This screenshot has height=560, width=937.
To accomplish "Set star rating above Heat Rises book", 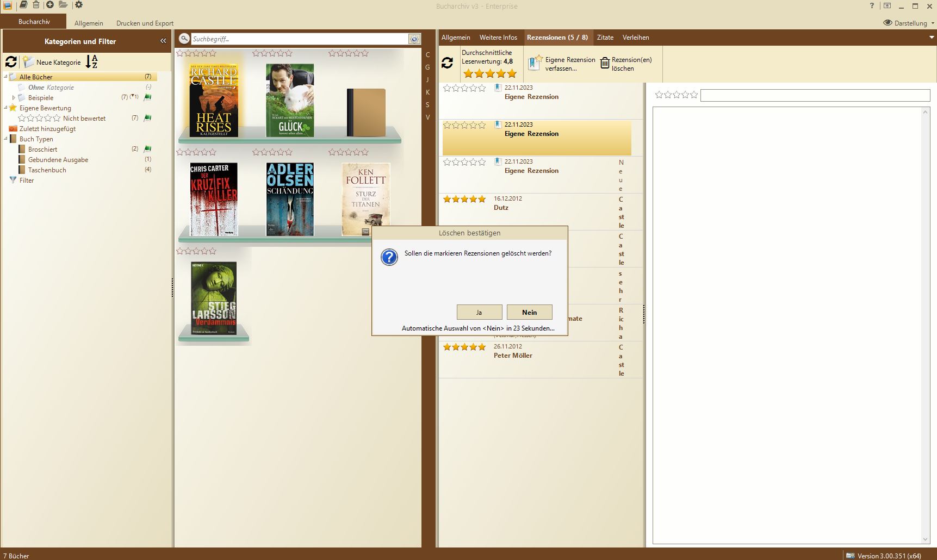I will point(197,53).
